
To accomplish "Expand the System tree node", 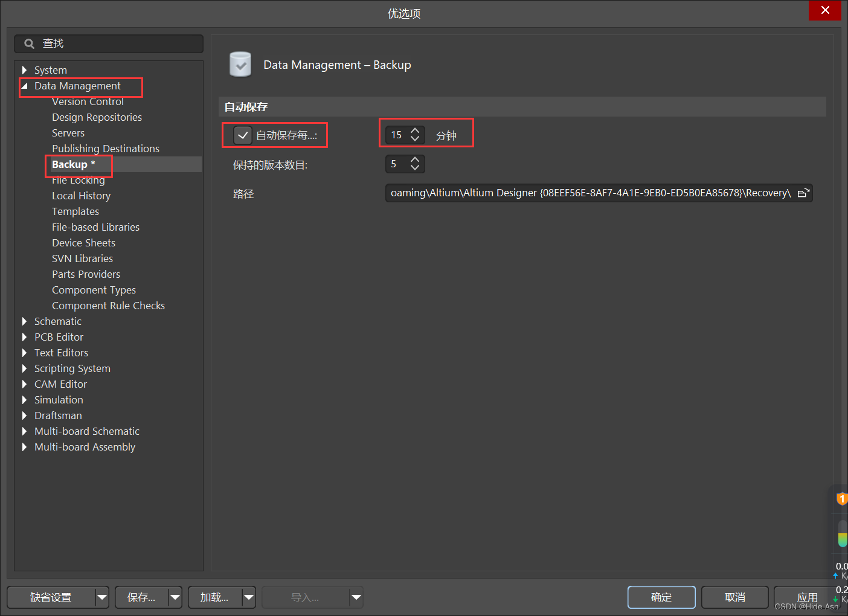I will (x=24, y=70).
